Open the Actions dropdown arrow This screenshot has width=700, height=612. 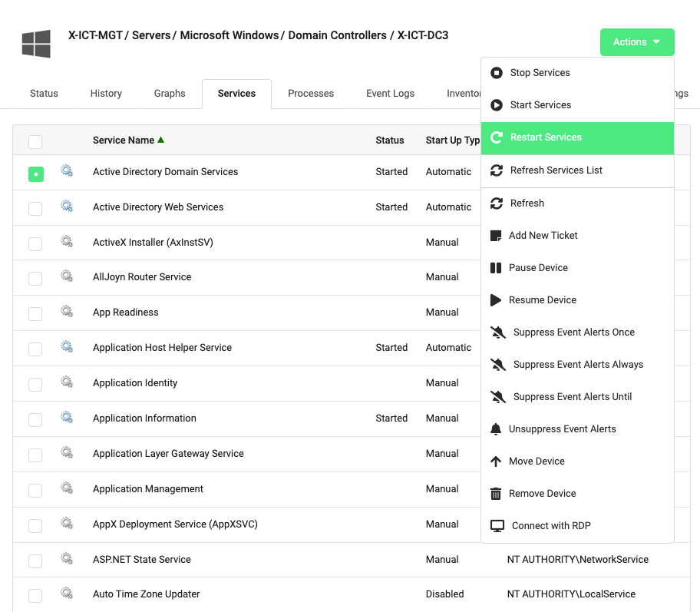coord(657,42)
